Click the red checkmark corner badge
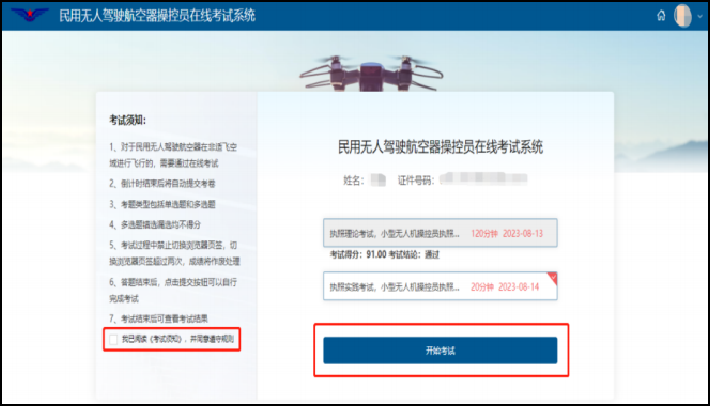710x406 pixels. [x=552, y=277]
